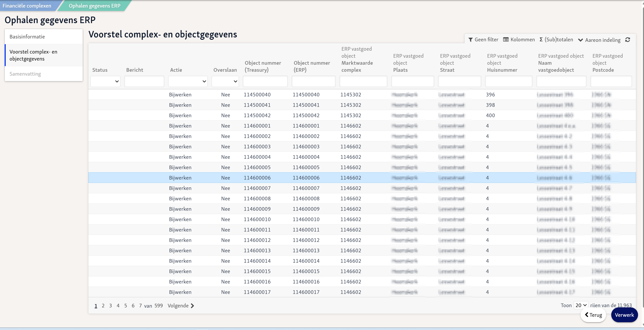Click the Kolommen columns icon
Viewport: 644px width, 330px height.
pyautogui.click(x=506, y=40)
